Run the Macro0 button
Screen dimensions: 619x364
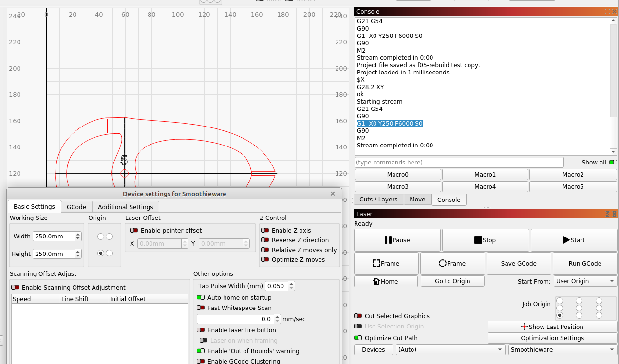tap(397, 175)
